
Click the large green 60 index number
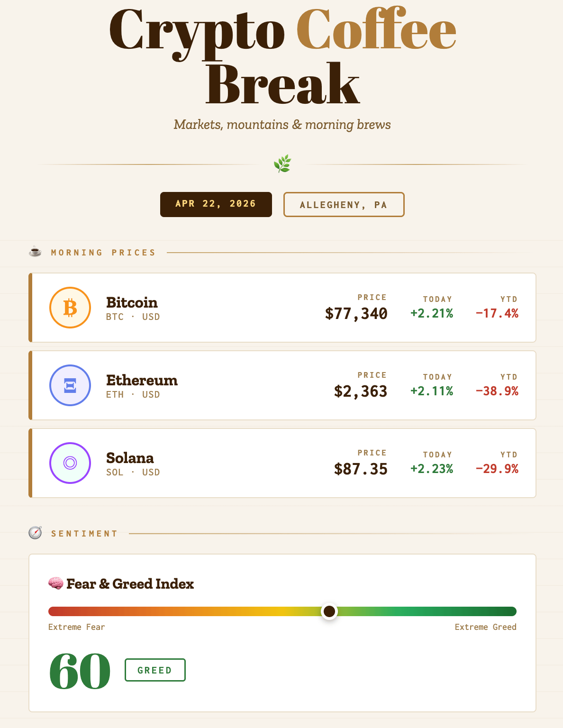pyautogui.click(x=80, y=671)
